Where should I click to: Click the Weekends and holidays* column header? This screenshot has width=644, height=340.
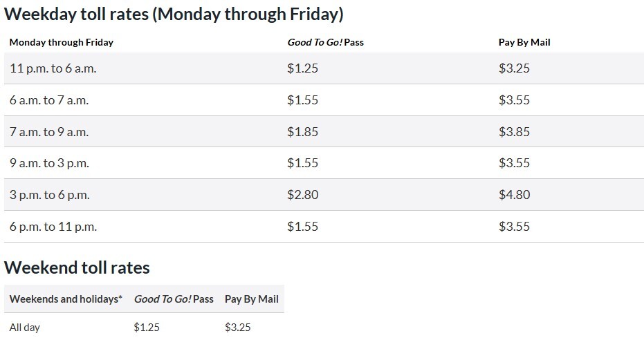[66, 299]
